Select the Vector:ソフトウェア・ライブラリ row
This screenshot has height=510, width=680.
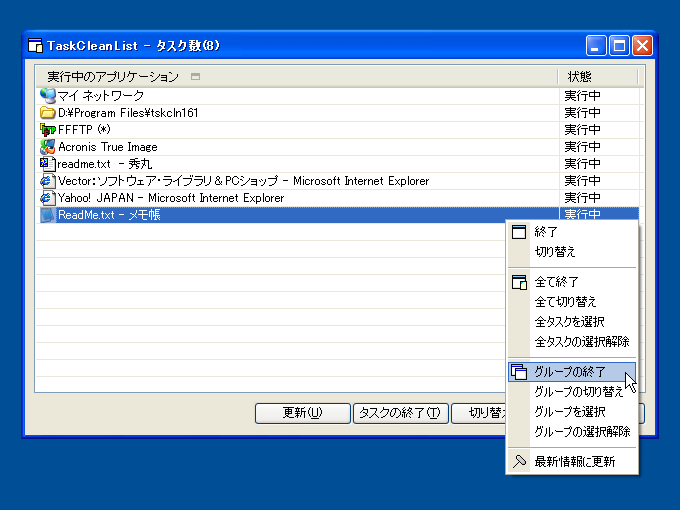(x=337, y=181)
